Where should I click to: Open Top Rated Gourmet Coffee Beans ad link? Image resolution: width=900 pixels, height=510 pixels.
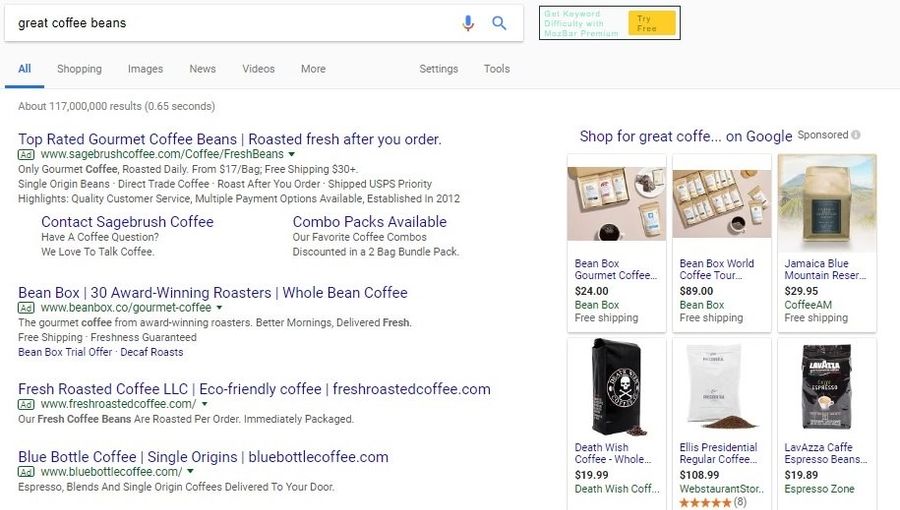pyautogui.click(x=230, y=139)
